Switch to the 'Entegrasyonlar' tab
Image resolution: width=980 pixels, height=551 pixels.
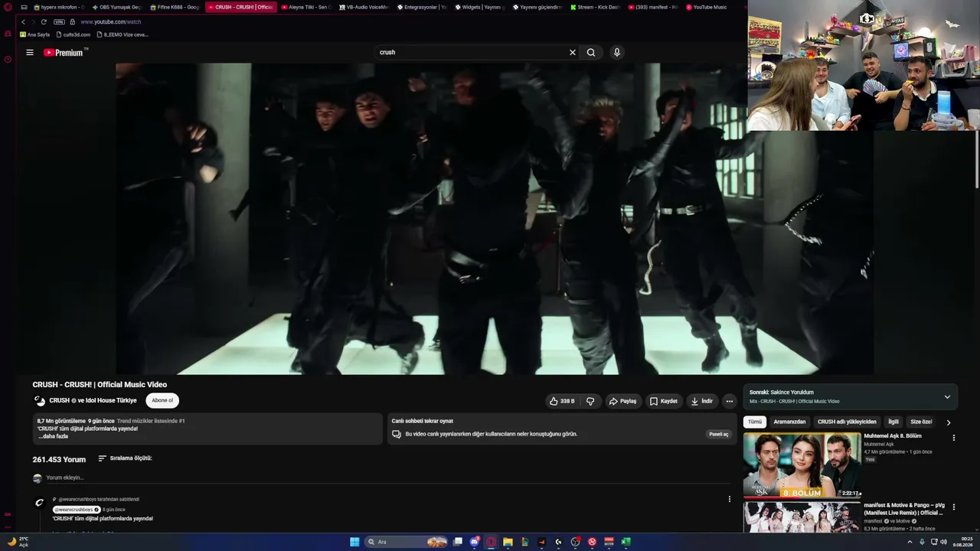421,8
